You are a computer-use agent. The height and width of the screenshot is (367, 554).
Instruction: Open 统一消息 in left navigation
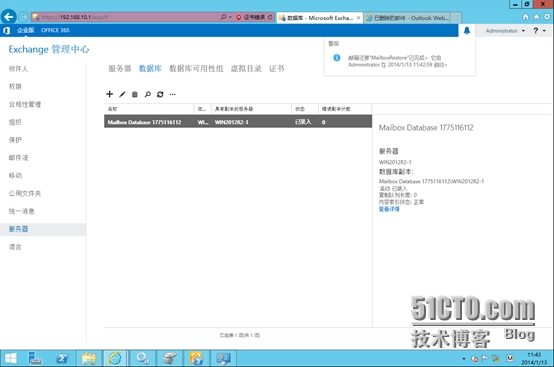pos(22,211)
